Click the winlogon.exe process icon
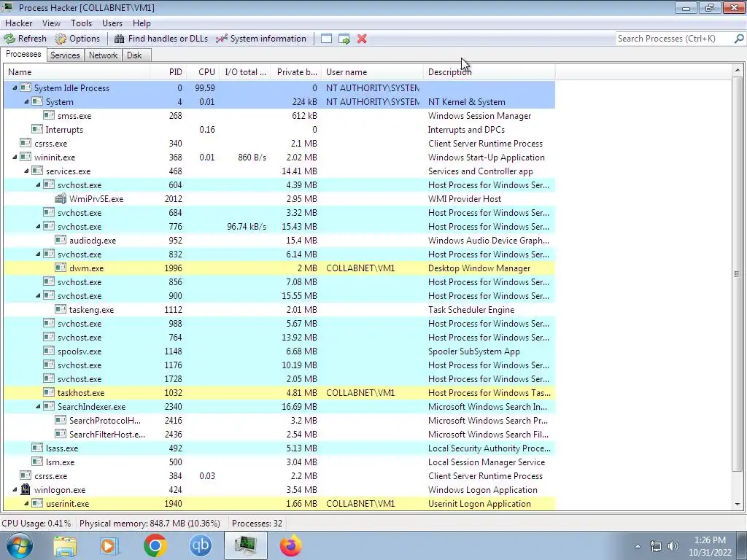The height and width of the screenshot is (560, 747). click(x=26, y=489)
